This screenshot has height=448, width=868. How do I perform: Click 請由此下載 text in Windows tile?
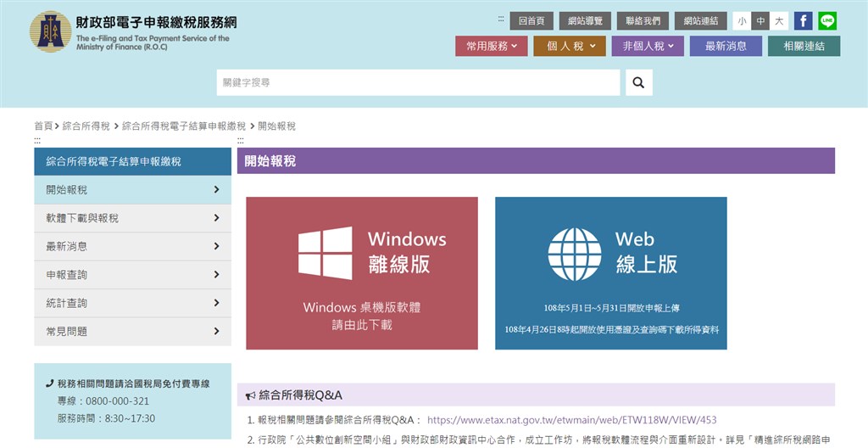click(x=362, y=325)
